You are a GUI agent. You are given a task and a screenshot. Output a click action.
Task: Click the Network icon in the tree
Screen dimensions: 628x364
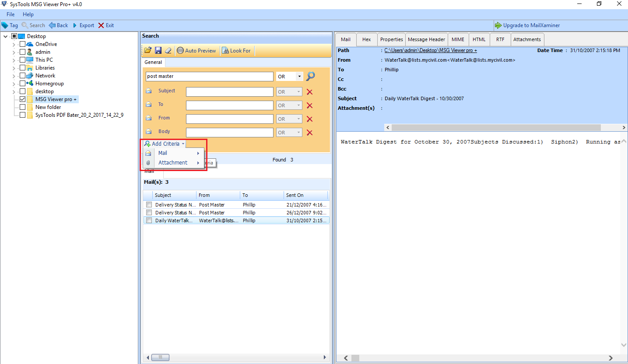click(x=30, y=76)
